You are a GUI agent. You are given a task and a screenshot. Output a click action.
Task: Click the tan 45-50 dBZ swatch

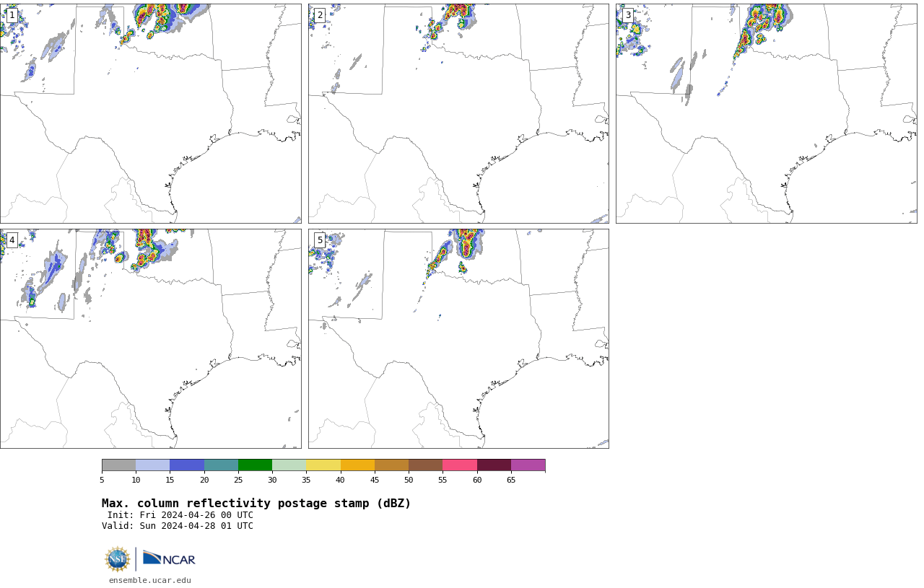point(391,465)
